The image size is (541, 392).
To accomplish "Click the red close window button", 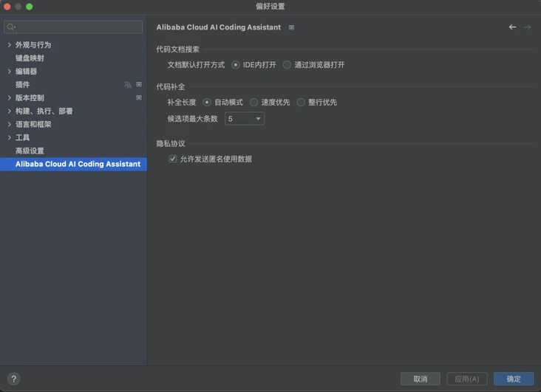I will (7, 7).
